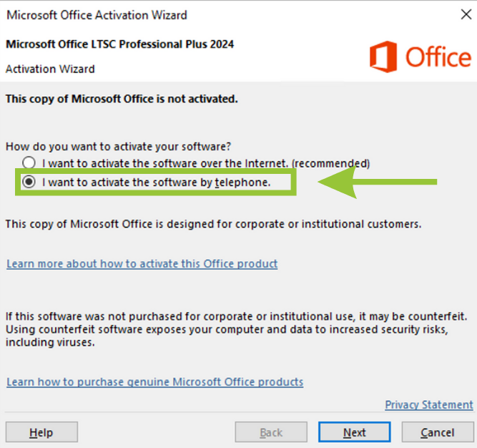Open 'Learn how to purchase genuine Microsoft Office' link

155,382
